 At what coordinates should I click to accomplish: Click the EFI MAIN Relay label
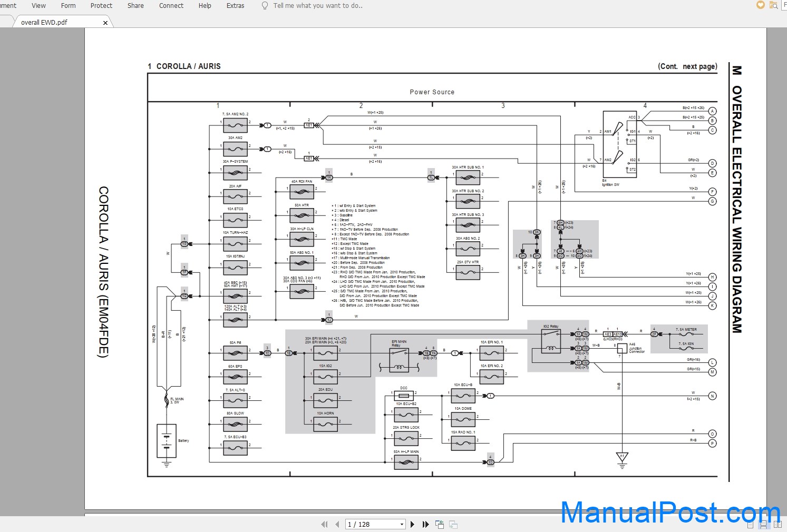coord(399,343)
